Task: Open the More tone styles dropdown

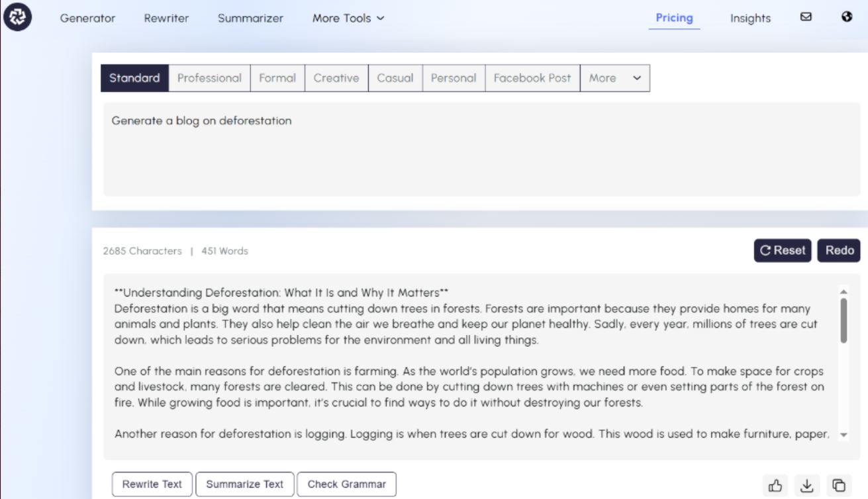Action: tap(614, 78)
